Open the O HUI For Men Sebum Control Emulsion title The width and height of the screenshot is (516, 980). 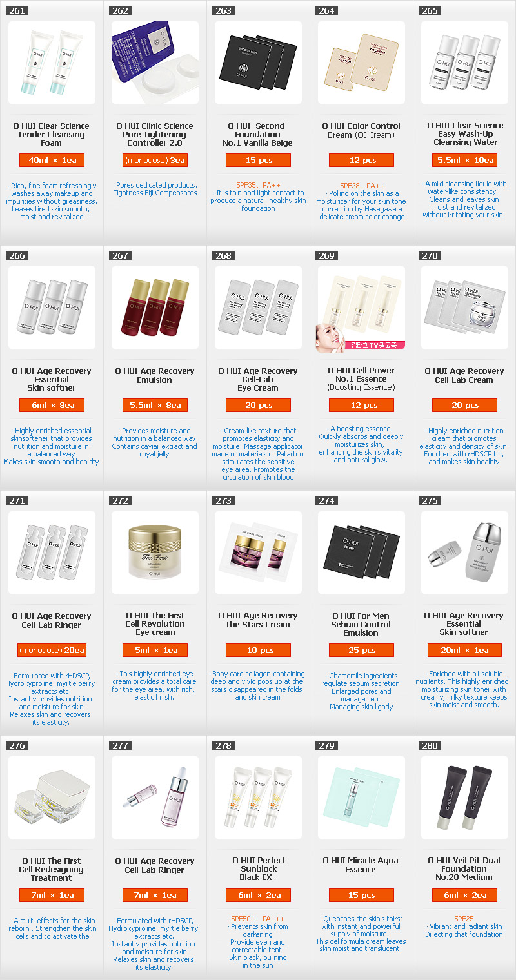coord(361,625)
